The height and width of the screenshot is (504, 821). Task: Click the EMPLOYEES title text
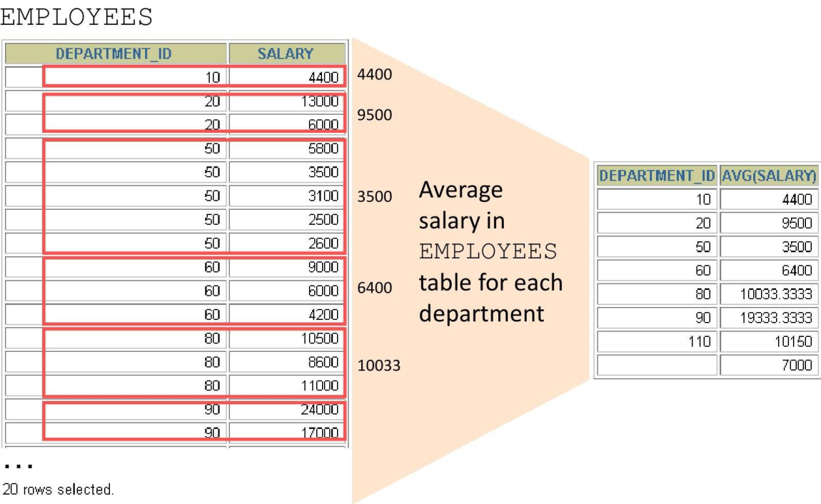pyautogui.click(x=76, y=16)
